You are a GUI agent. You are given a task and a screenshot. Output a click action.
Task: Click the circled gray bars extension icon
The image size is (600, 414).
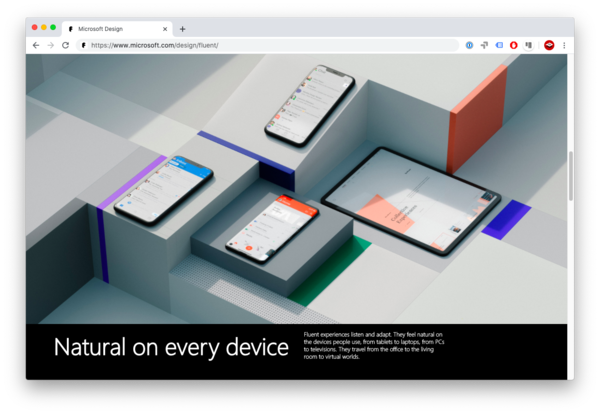tap(528, 46)
